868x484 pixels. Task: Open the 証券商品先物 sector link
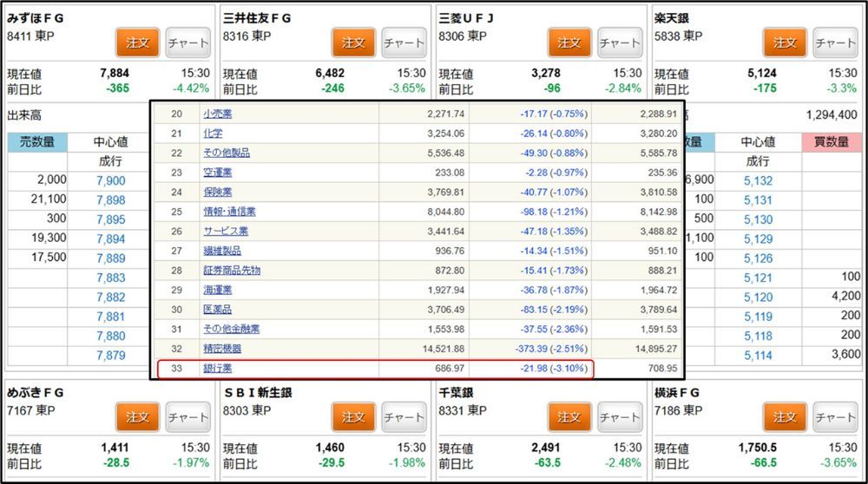click(x=232, y=271)
